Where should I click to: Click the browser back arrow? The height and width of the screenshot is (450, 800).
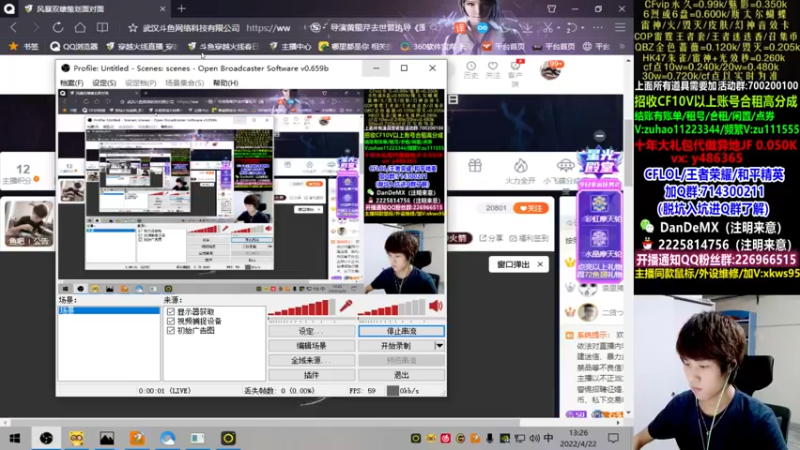pos(14,28)
